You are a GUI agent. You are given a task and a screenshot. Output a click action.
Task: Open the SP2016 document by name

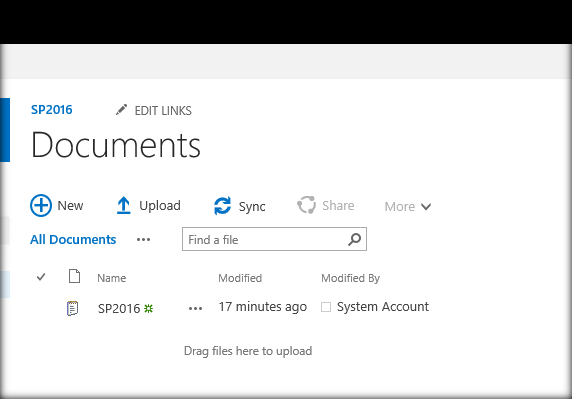[x=119, y=309]
